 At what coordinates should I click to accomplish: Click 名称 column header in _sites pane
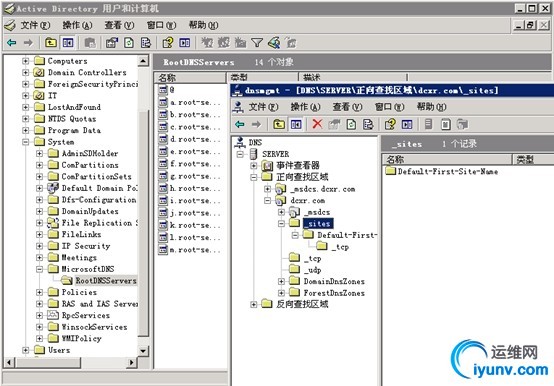(x=447, y=159)
